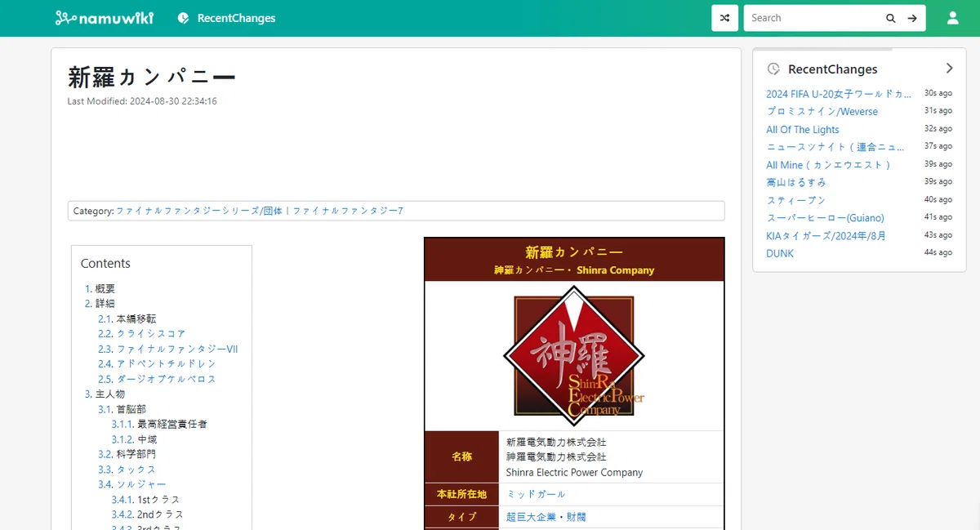Screen dimensions: 980x530
Task: Jump to contents section 3.1.2. 中域
Action: coord(134,439)
